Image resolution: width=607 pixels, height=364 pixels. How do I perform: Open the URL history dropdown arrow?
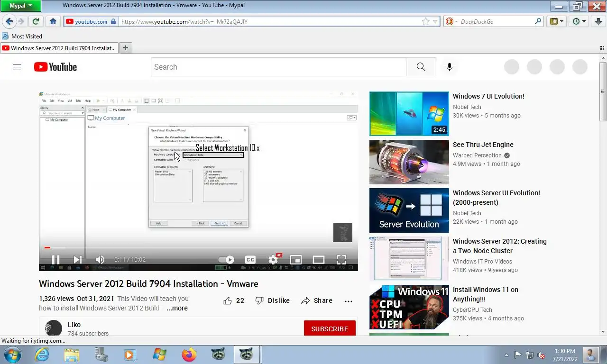(x=435, y=21)
